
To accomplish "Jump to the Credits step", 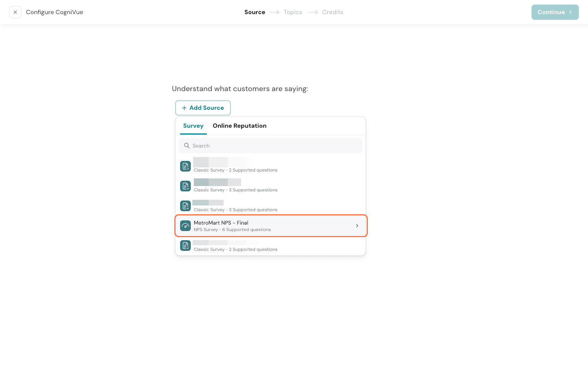I will pos(332,12).
